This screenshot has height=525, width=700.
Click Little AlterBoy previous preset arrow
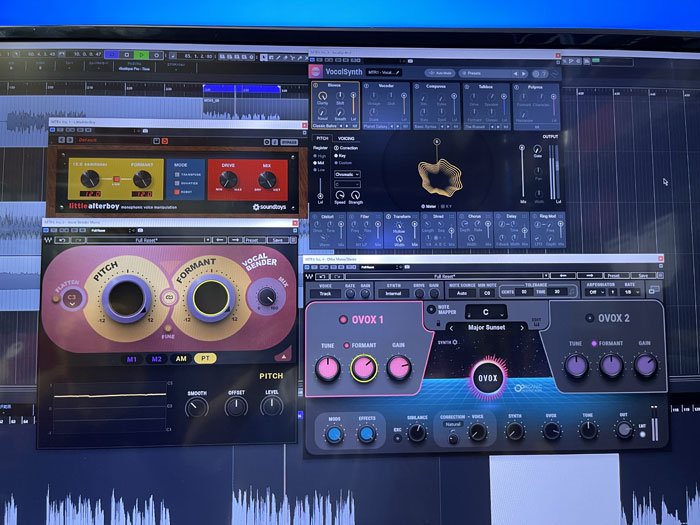pyautogui.click(x=62, y=140)
